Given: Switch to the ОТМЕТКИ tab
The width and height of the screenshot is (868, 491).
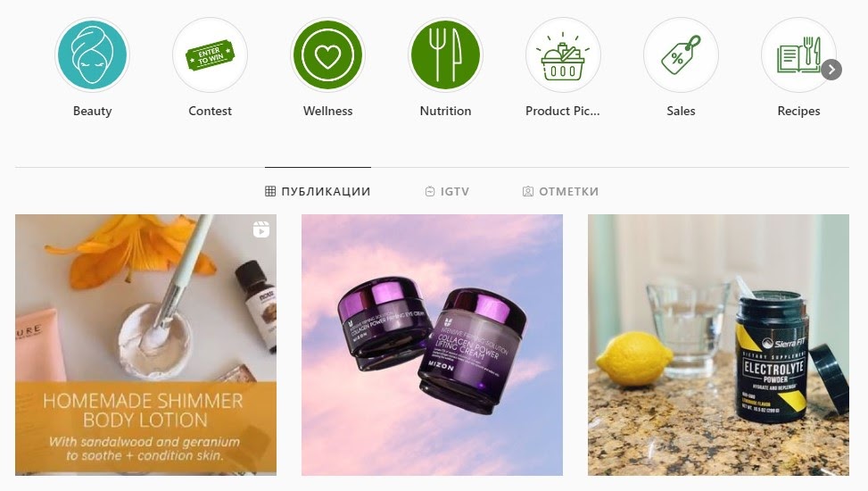Looking at the screenshot, I should (560, 191).
